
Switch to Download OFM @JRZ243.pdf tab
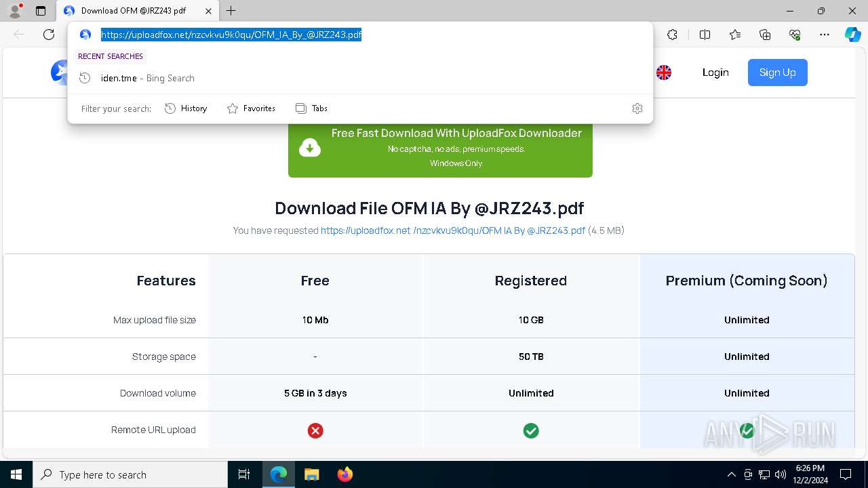pyautogui.click(x=138, y=11)
